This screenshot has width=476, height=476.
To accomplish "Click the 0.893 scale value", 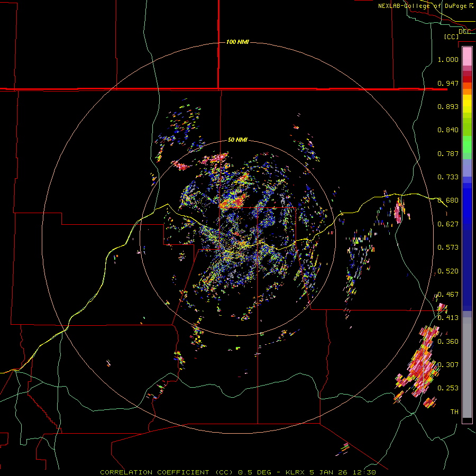I will 448,106.
